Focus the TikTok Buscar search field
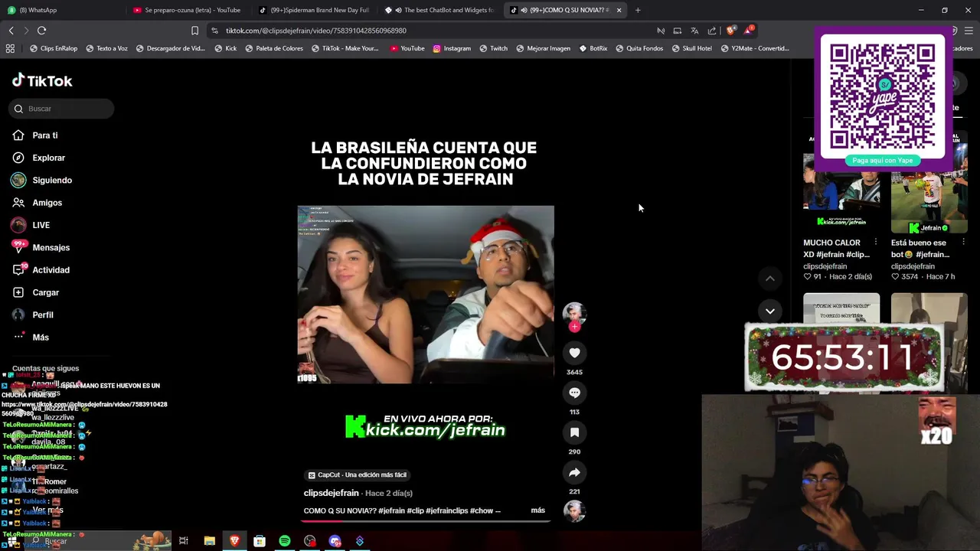The width and height of the screenshot is (980, 551). pos(63,109)
